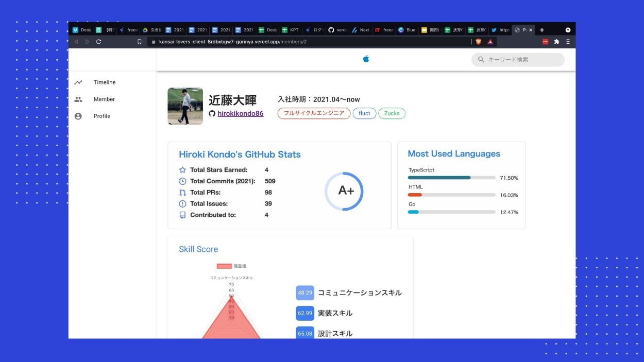Switch to the GitHub vercel browser tab
This screenshot has width=644, height=362.
click(x=337, y=30)
